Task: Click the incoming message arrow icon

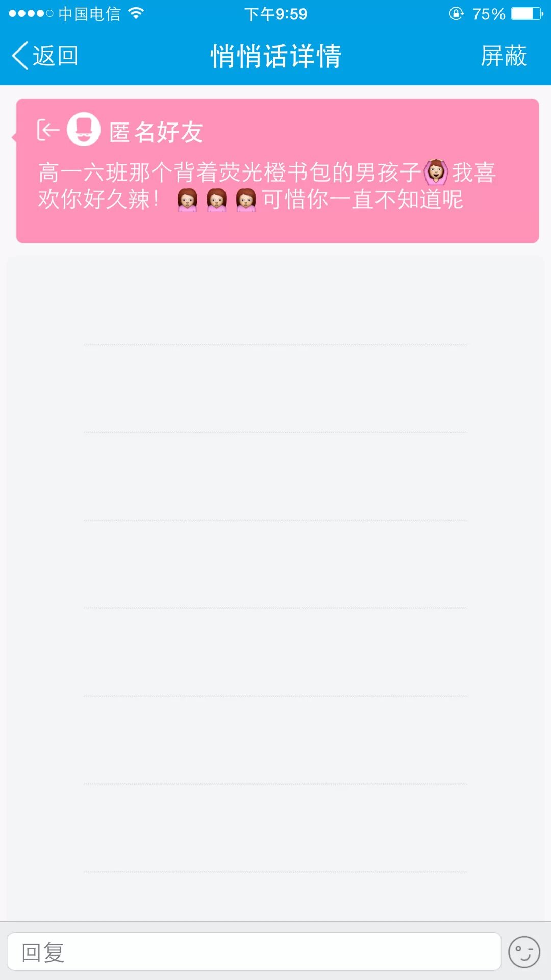Action: [48, 130]
